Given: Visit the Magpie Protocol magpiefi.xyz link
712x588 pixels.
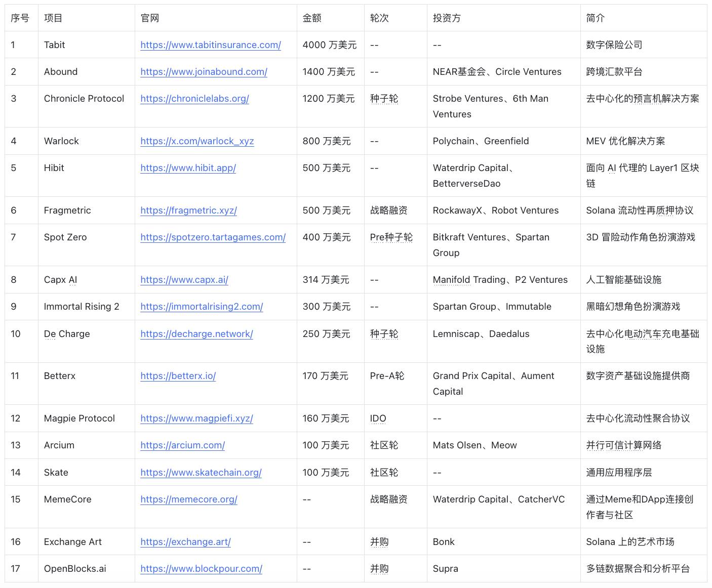Looking at the screenshot, I should pyautogui.click(x=196, y=418).
